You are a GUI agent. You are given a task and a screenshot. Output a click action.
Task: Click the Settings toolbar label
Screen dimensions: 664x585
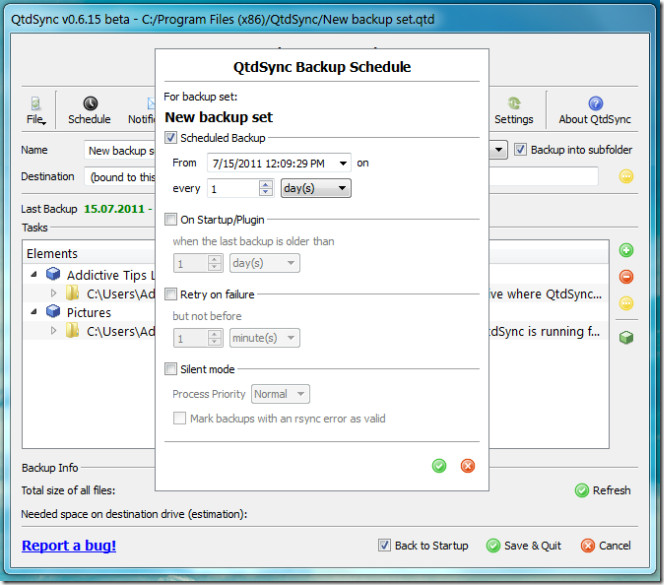point(514,119)
